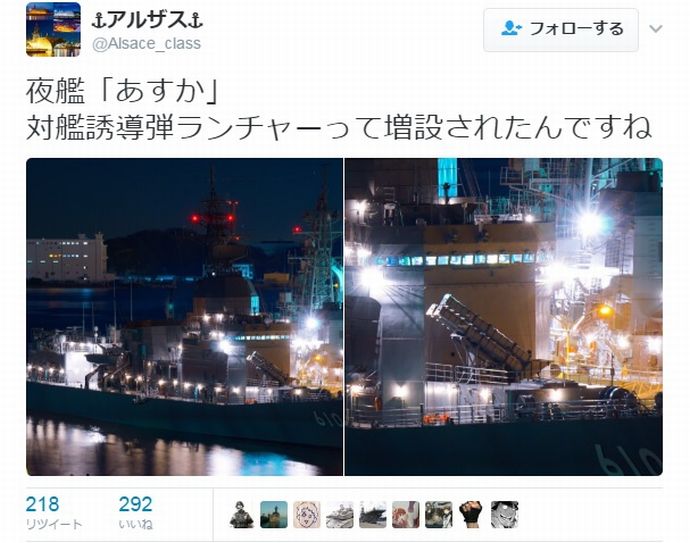
Task: Open the sixth liker's red-haired avatar
Action: point(406,514)
